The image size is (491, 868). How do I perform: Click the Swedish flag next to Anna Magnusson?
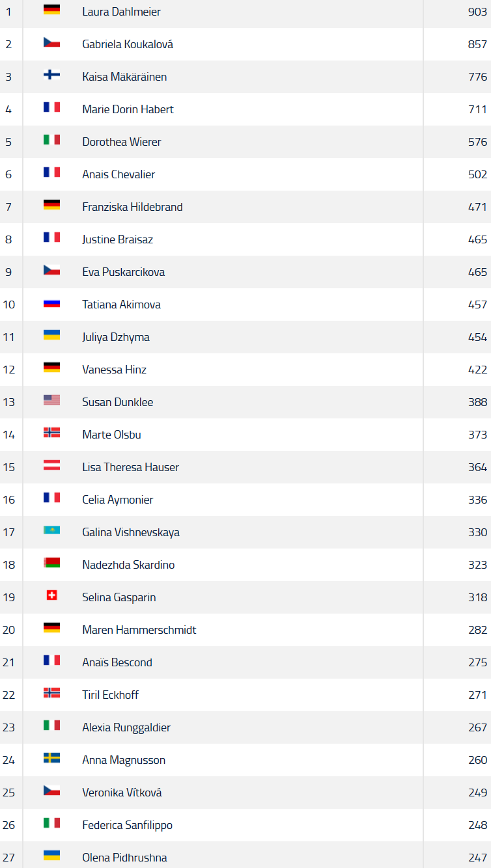pos(51,758)
